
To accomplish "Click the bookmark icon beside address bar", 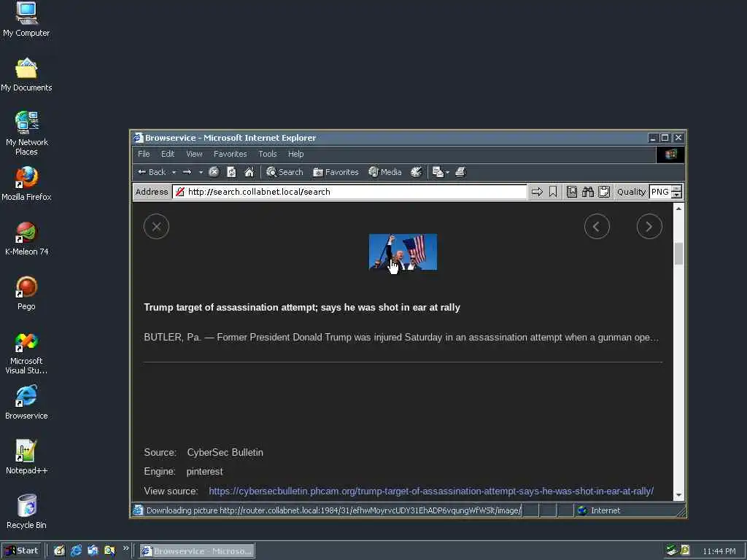I will point(553,192).
